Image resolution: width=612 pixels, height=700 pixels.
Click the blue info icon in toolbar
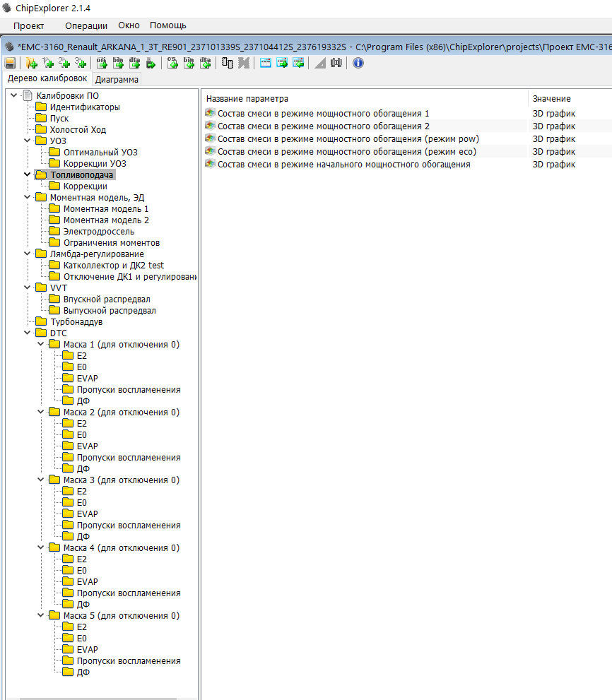coord(358,64)
